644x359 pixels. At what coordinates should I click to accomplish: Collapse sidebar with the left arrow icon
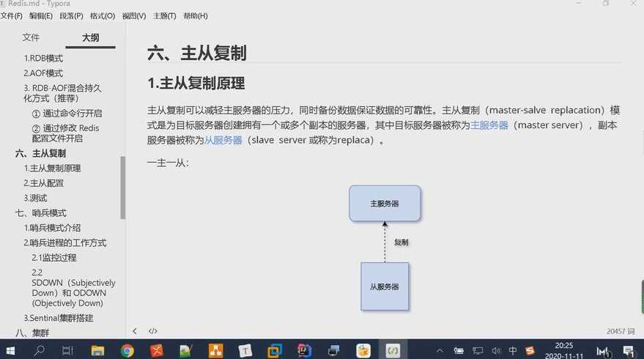(x=135, y=331)
